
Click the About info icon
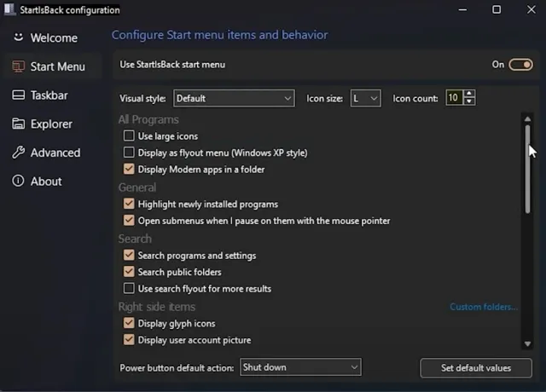(x=18, y=181)
